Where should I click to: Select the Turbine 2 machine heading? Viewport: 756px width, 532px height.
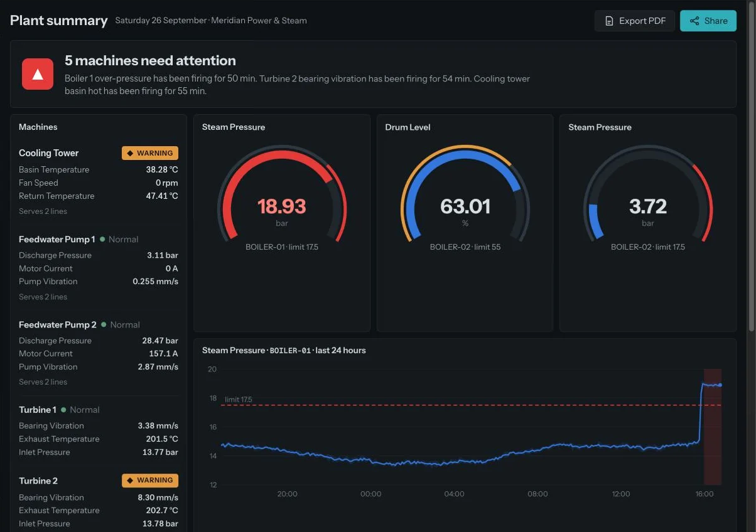tap(38, 481)
